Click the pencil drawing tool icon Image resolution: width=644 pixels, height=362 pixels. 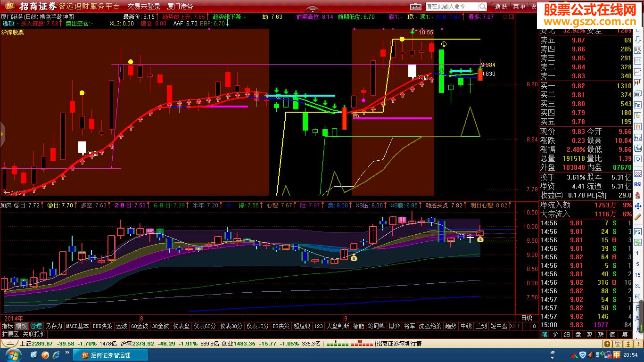point(638,216)
